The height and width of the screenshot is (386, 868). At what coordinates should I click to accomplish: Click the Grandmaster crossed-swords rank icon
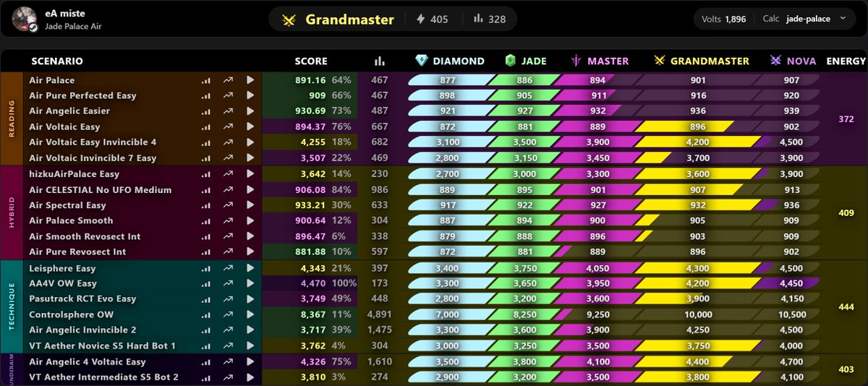289,20
